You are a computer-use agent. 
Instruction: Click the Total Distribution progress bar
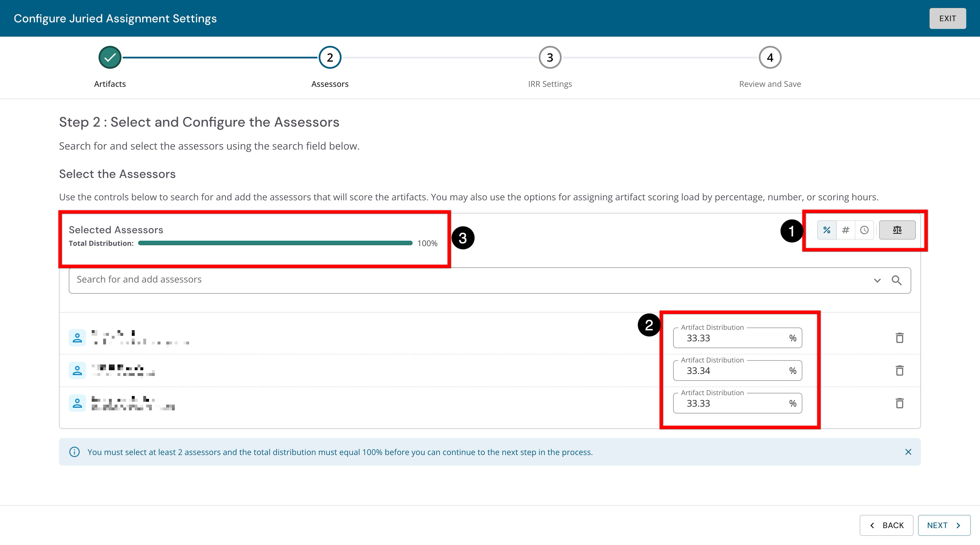click(275, 243)
